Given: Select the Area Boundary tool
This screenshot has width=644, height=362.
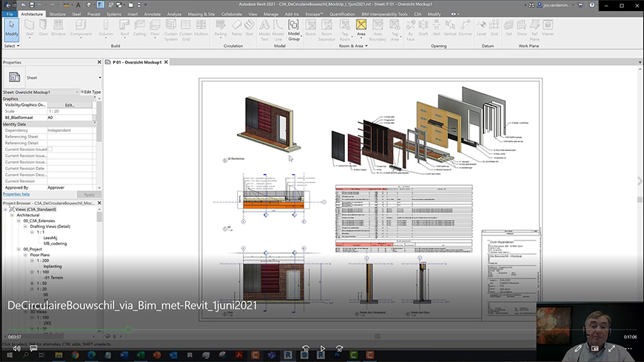Looking at the screenshot, I should [x=378, y=30].
